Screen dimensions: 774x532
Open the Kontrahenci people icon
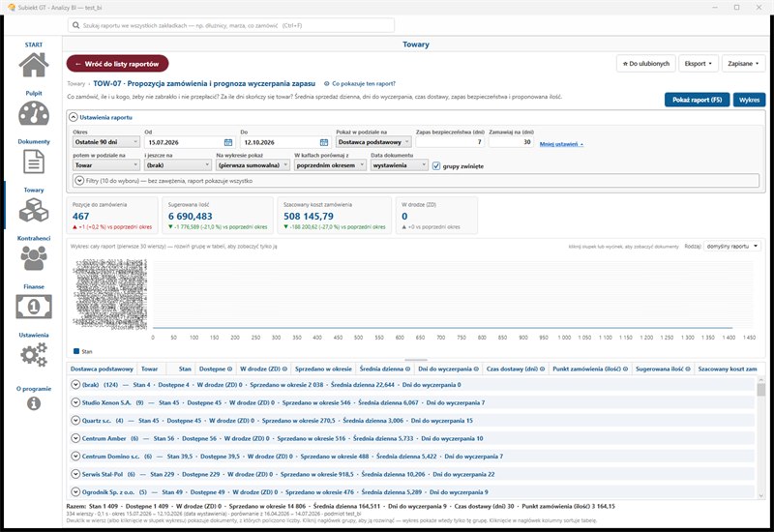34,258
